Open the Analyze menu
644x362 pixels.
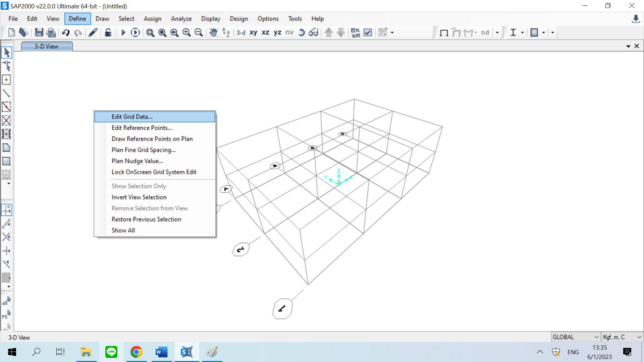click(181, 19)
